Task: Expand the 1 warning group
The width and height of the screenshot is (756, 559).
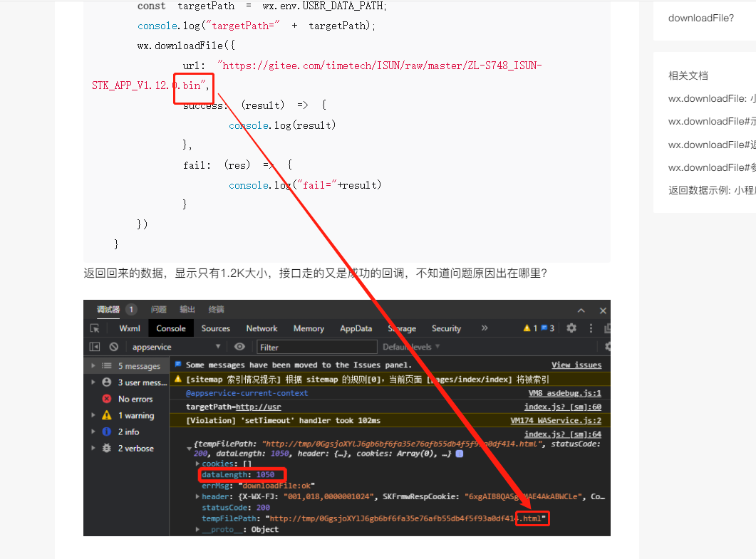Action: tap(93, 415)
